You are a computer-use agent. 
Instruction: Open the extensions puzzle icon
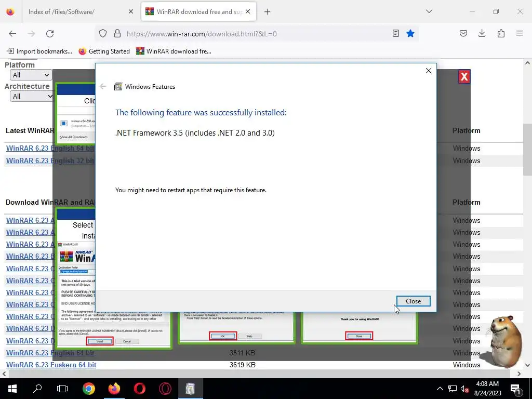point(501,33)
